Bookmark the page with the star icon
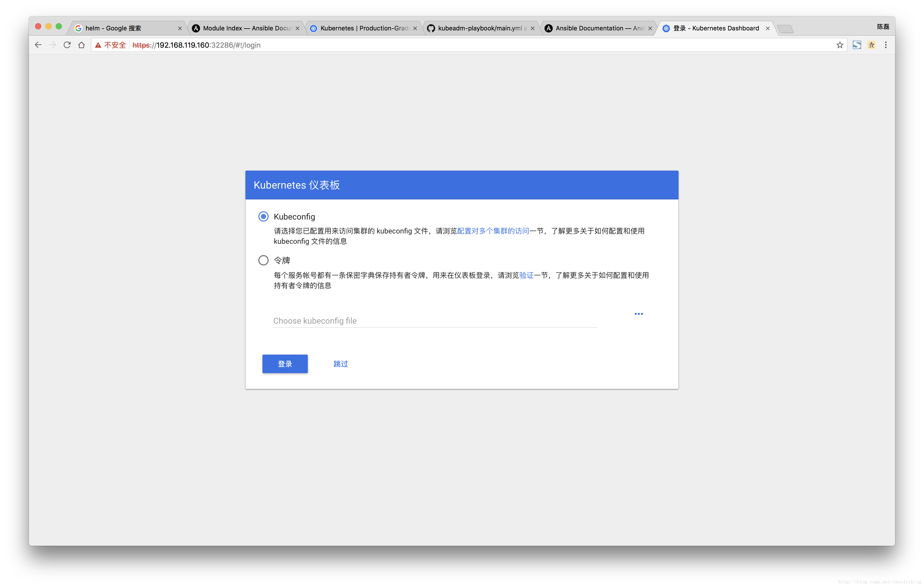This screenshot has height=587, width=924. 840,45
